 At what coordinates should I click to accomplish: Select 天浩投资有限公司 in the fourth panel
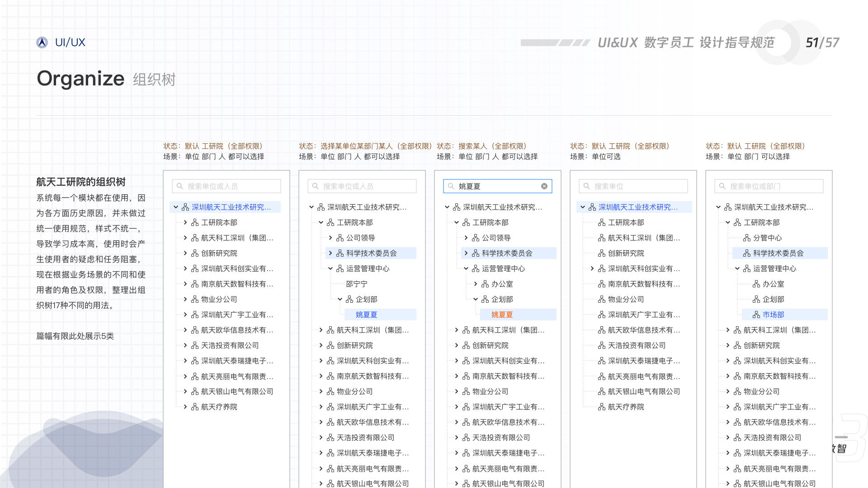(x=637, y=345)
